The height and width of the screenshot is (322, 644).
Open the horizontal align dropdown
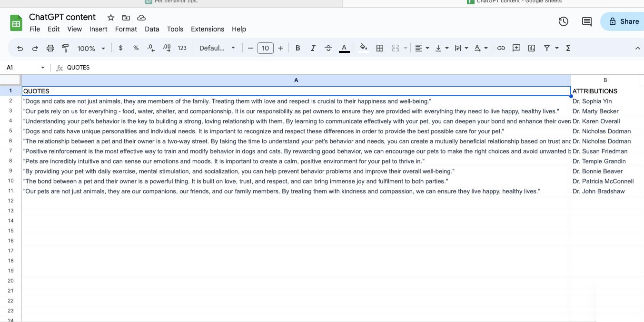pos(421,48)
